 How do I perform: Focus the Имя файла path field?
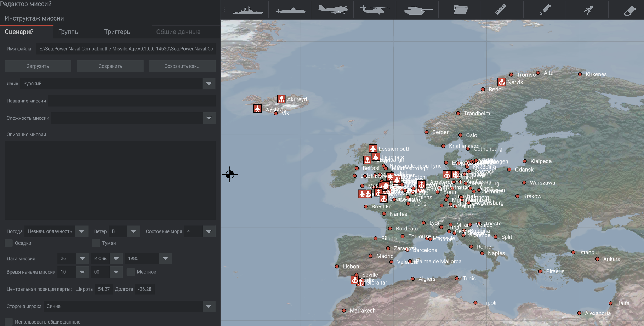[x=126, y=49]
